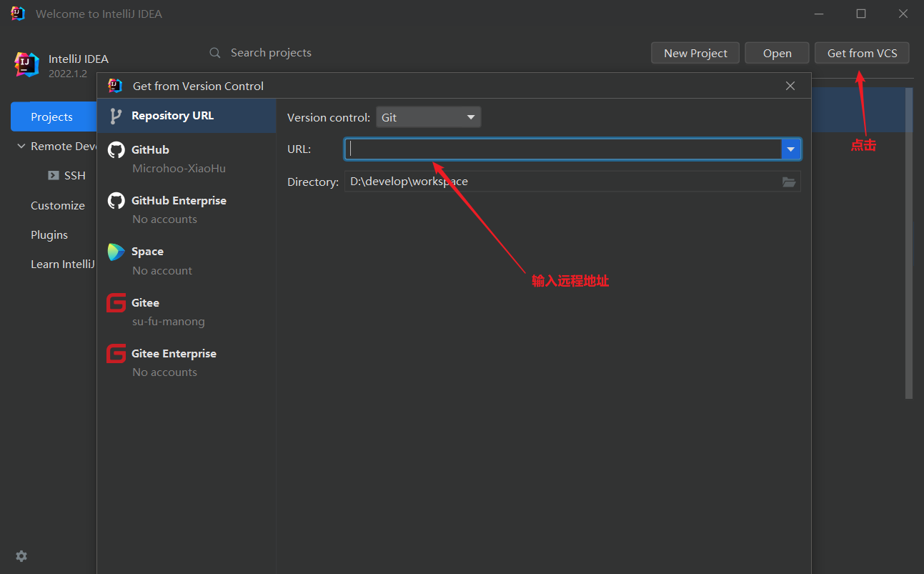Click the IntelliJ icon in title bar
Screen dimensions: 924x574
coord(18,14)
